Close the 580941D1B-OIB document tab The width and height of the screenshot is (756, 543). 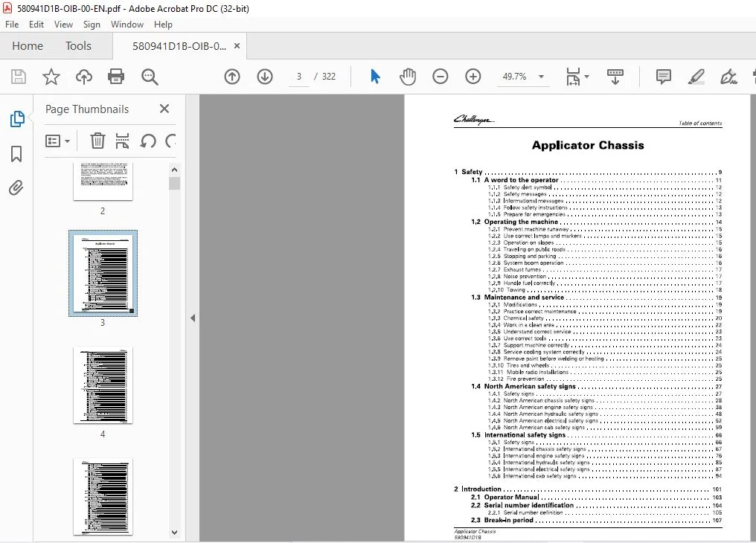pyautogui.click(x=237, y=46)
